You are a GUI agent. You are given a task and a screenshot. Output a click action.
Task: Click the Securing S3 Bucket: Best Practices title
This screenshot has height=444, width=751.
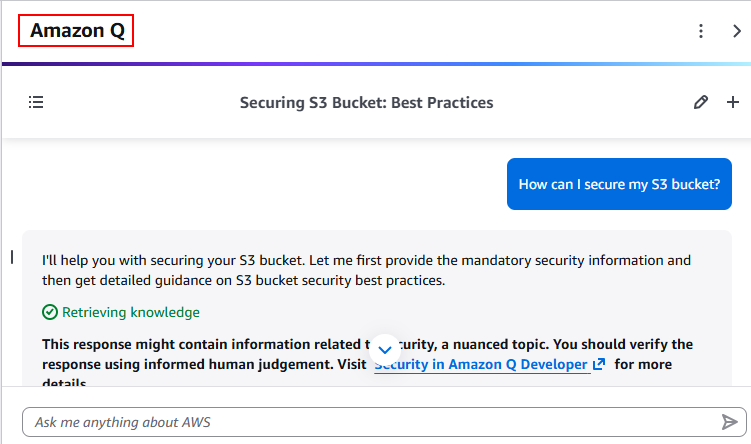[x=366, y=102]
